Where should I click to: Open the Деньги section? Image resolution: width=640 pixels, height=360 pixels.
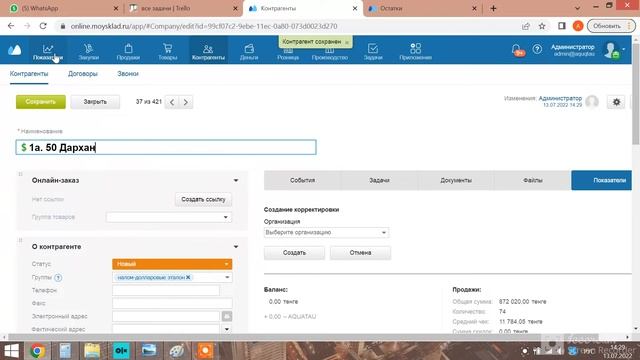click(249, 52)
